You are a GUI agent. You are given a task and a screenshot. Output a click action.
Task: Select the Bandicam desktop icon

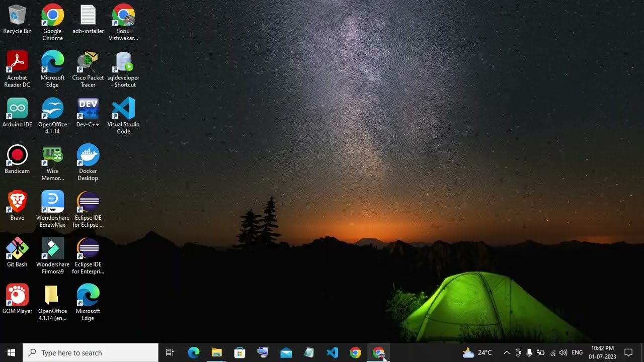17,159
